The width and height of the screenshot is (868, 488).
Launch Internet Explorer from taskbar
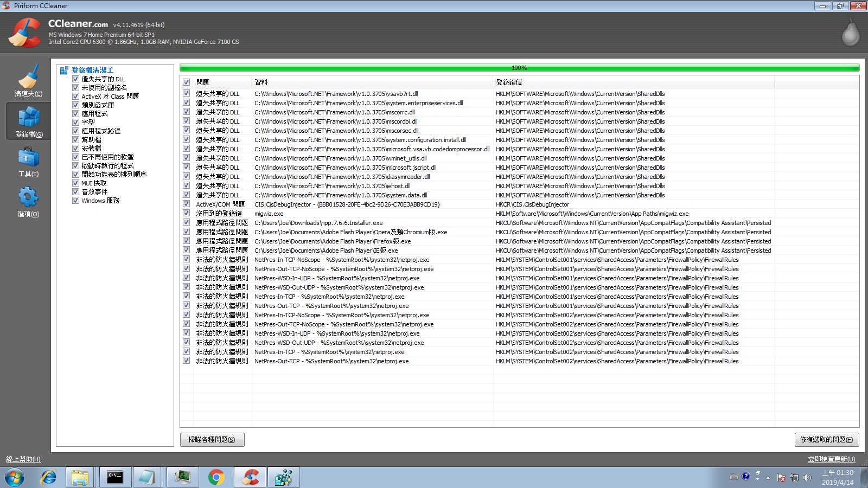[49, 478]
